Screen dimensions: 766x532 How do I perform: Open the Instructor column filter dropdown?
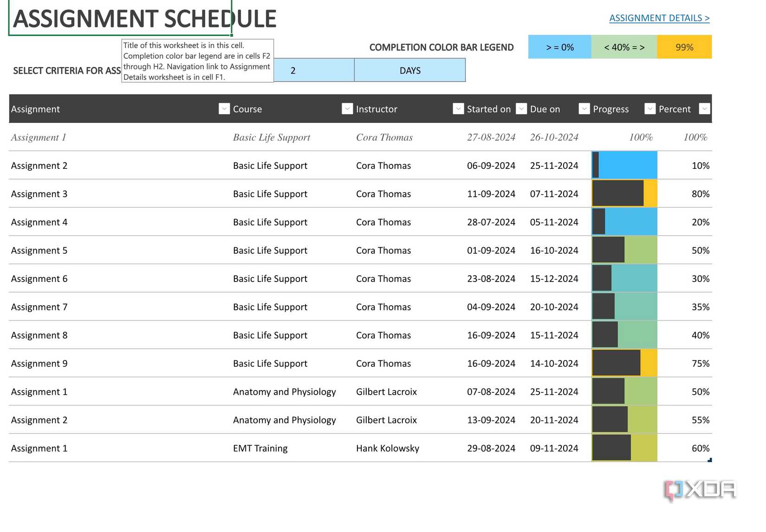459,109
